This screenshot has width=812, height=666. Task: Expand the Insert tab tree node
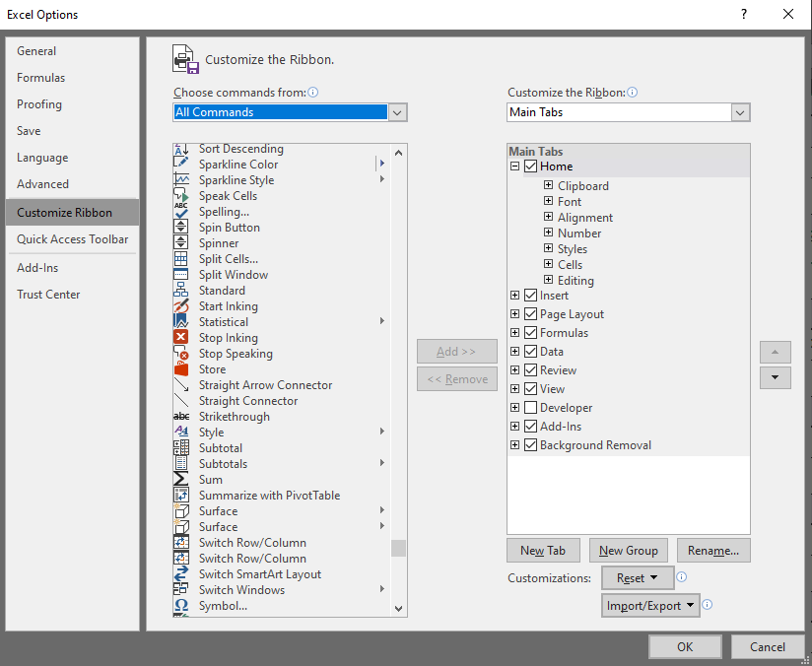513,295
